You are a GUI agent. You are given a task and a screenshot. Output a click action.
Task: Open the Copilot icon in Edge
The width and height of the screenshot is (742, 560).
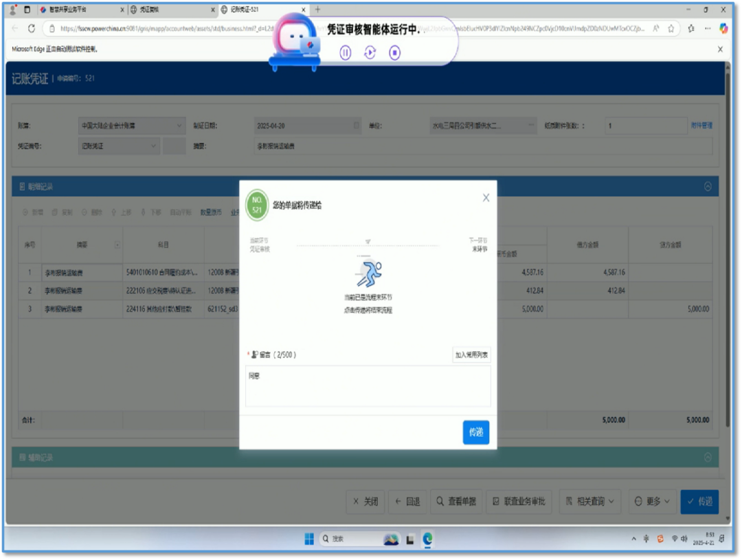(723, 29)
